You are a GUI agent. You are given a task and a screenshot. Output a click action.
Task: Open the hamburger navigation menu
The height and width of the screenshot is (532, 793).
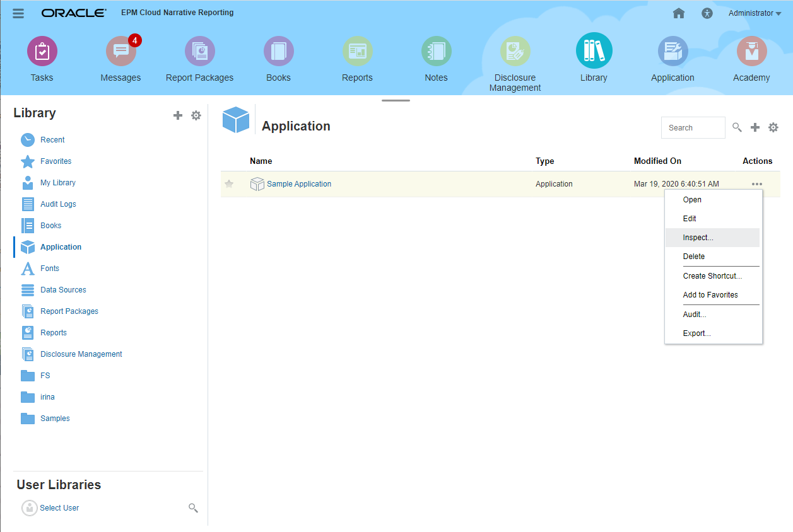pos(18,13)
